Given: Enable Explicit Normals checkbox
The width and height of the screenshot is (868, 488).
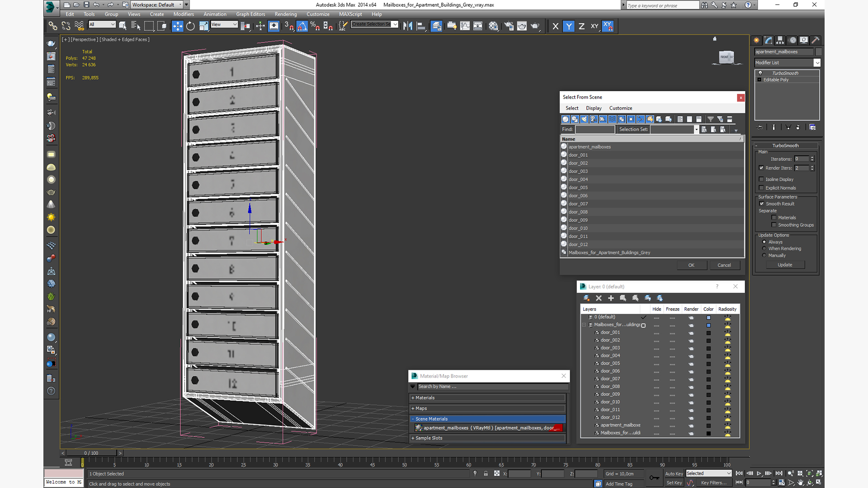Looking at the screenshot, I should click(x=761, y=188).
